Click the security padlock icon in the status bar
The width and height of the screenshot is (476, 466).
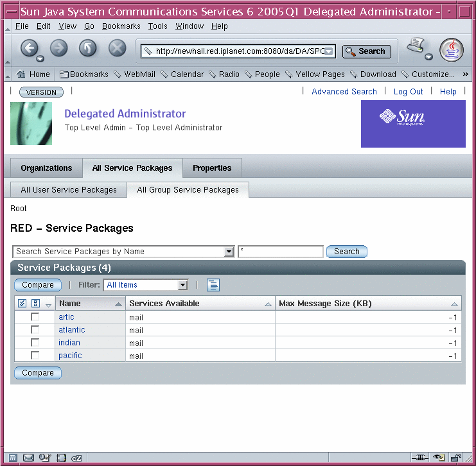click(x=455, y=458)
